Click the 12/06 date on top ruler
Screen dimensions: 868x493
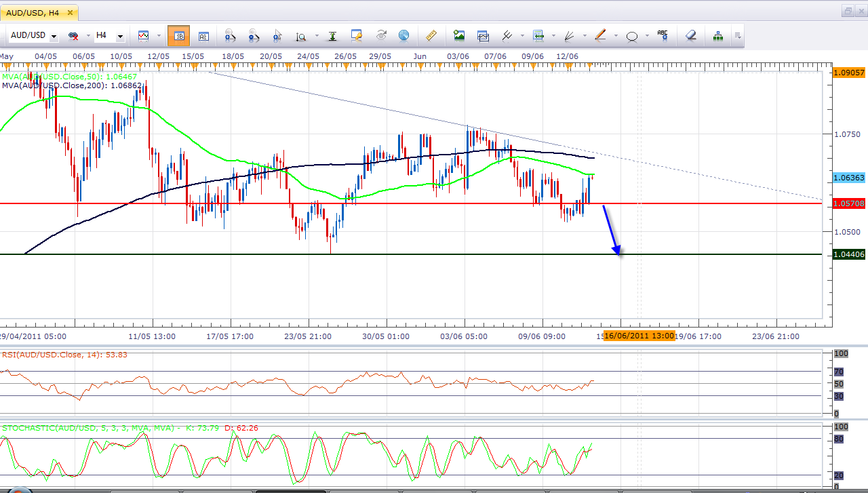pos(567,56)
